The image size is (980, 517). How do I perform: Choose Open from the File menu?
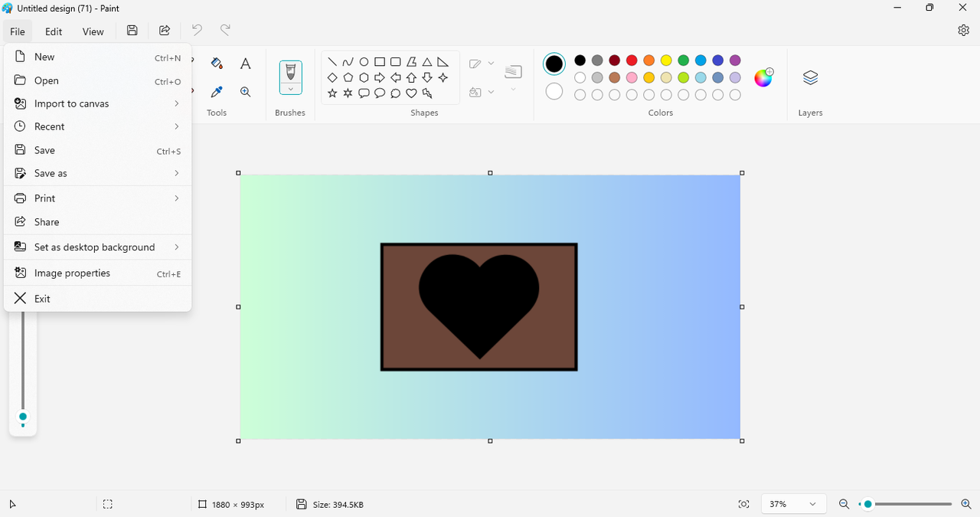(98, 80)
